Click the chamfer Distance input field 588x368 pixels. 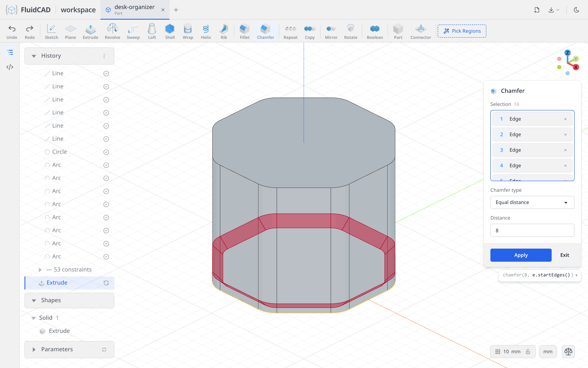(532, 230)
